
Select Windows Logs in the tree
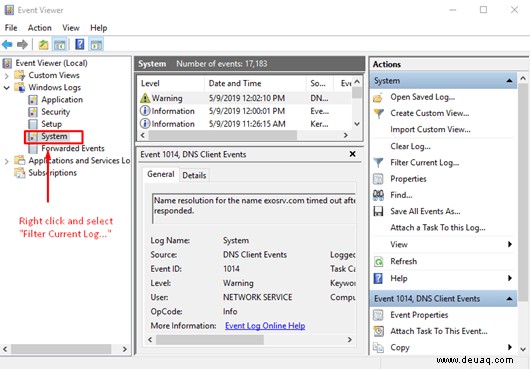pos(54,88)
